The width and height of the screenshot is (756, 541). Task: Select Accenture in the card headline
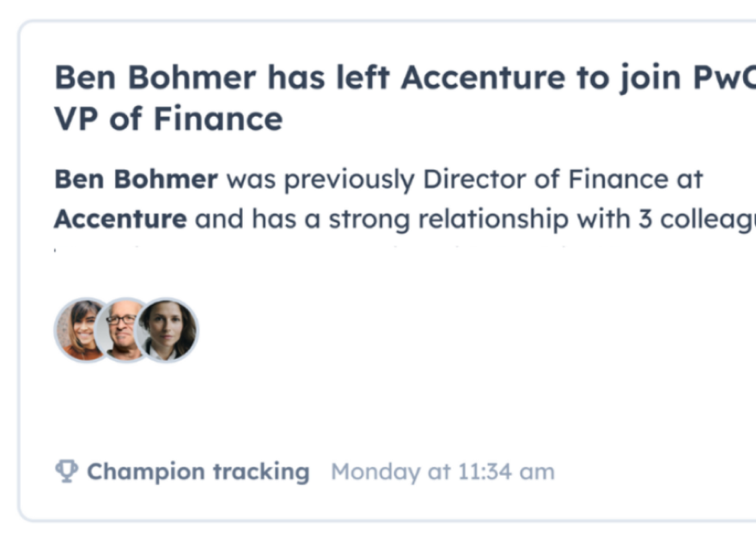(x=483, y=78)
